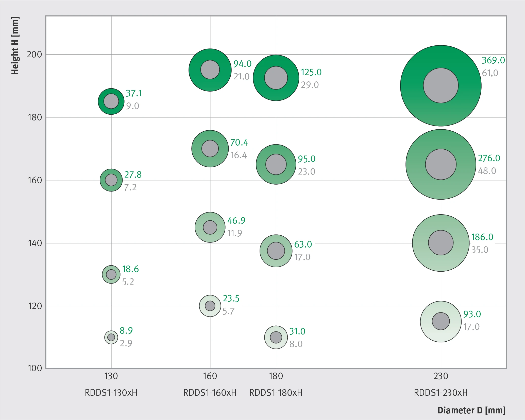Click the 37.1 bubble at diameter 130
Image resolution: width=525 pixels, height=420 pixels.
(111, 101)
